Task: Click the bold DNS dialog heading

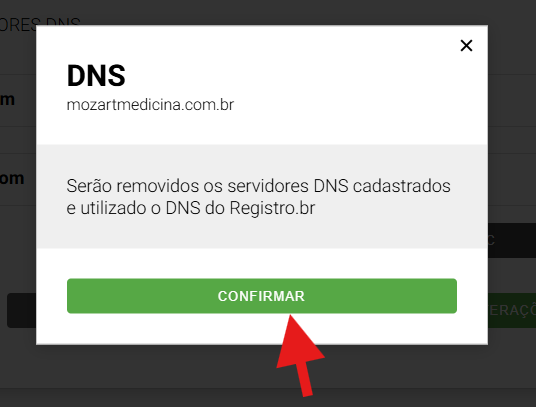Action: click(x=96, y=76)
